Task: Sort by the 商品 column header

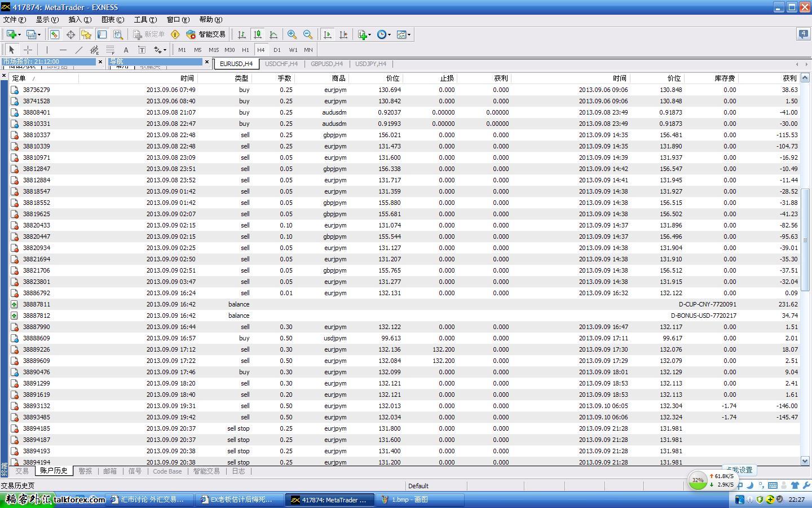Action: [321, 78]
